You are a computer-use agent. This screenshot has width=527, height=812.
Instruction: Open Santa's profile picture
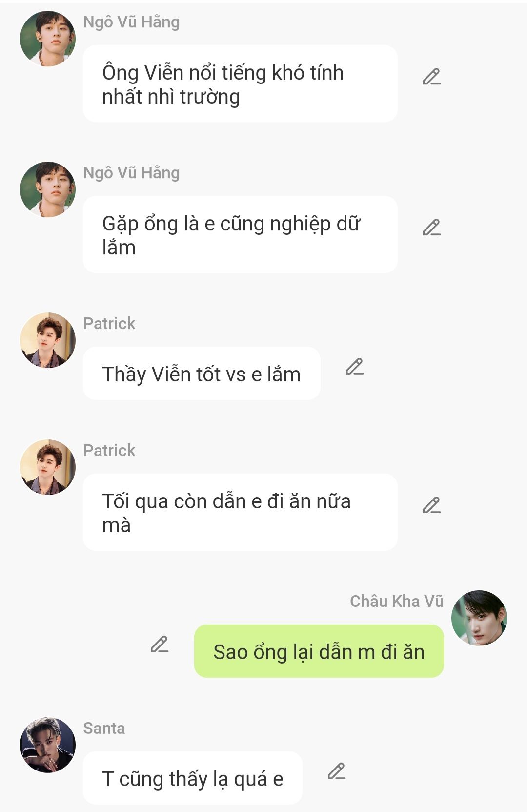[x=48, y=745]
